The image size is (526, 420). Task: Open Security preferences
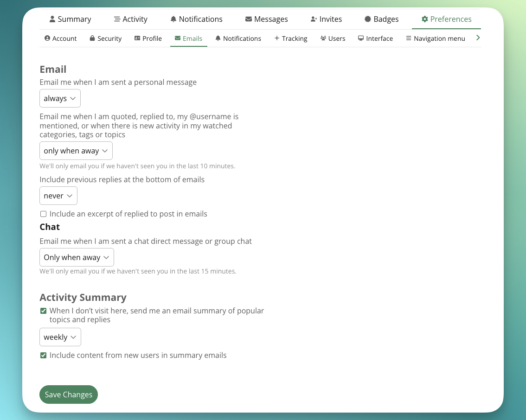105,38
